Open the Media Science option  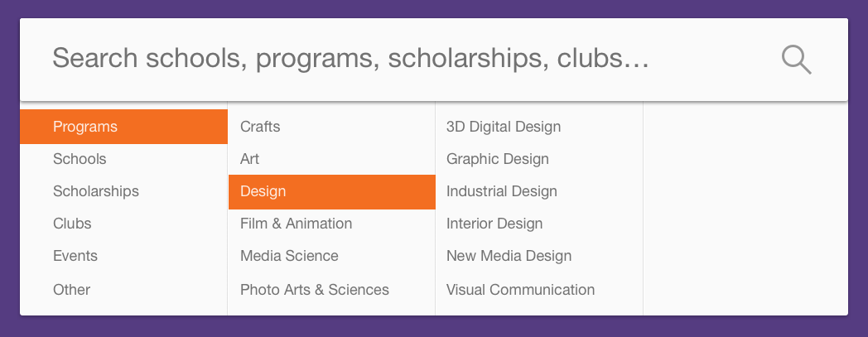coord(331,256)
